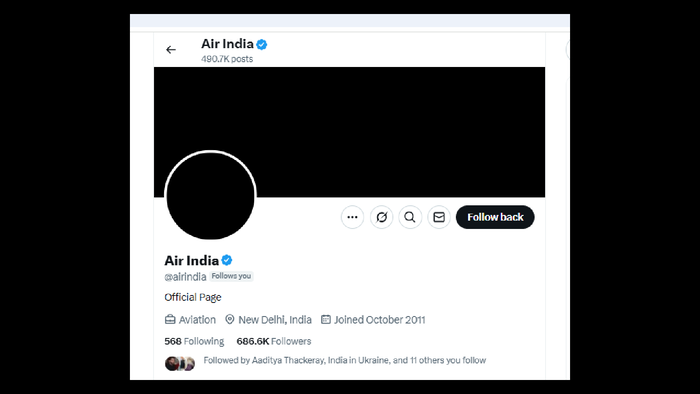Open the 568 Following list
Screen dimensions: 700x394
tap(194, 341)
